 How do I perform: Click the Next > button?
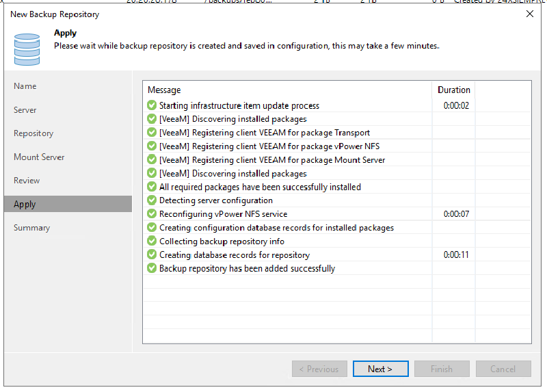pos(381,369)
